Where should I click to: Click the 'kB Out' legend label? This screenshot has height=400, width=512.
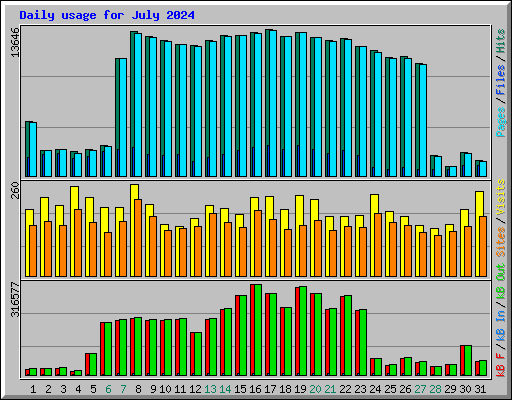point(501,281)
